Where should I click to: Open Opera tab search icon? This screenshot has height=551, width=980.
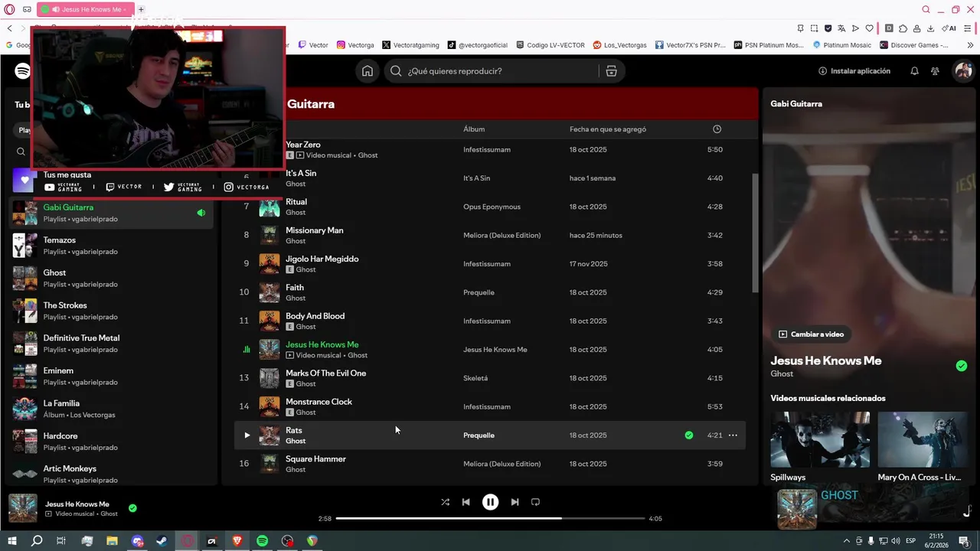tap(926, 9)
